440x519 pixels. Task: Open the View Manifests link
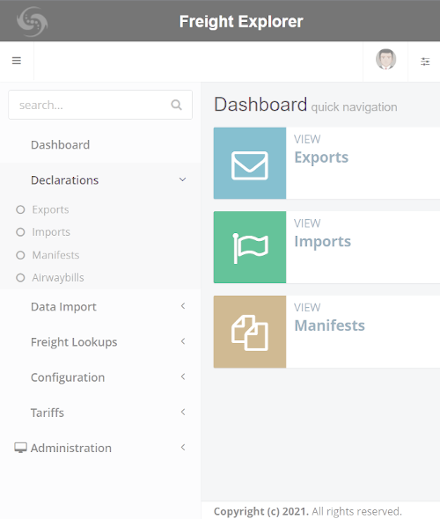pyautogui.click(x=329, y=325)
